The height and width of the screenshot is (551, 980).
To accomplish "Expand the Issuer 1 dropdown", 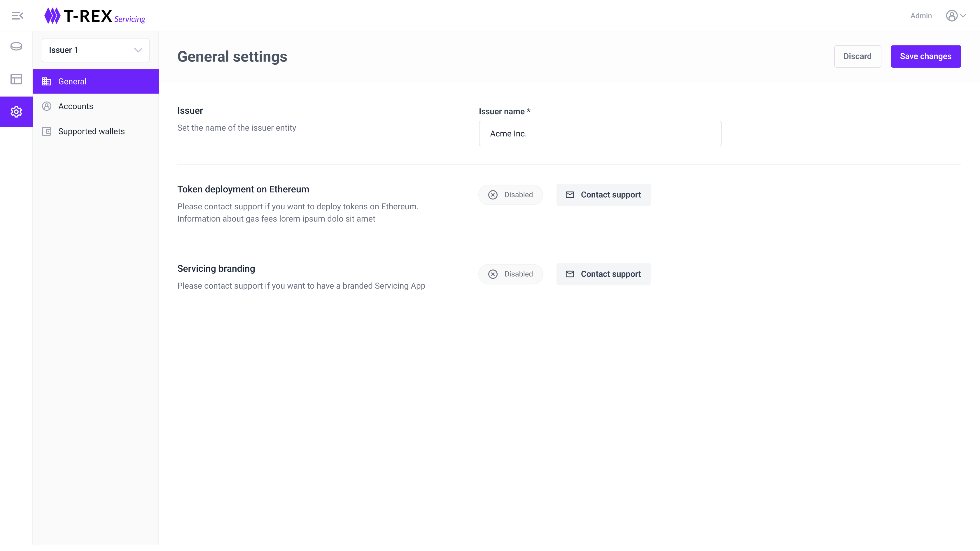I will (x=95, y=50).
